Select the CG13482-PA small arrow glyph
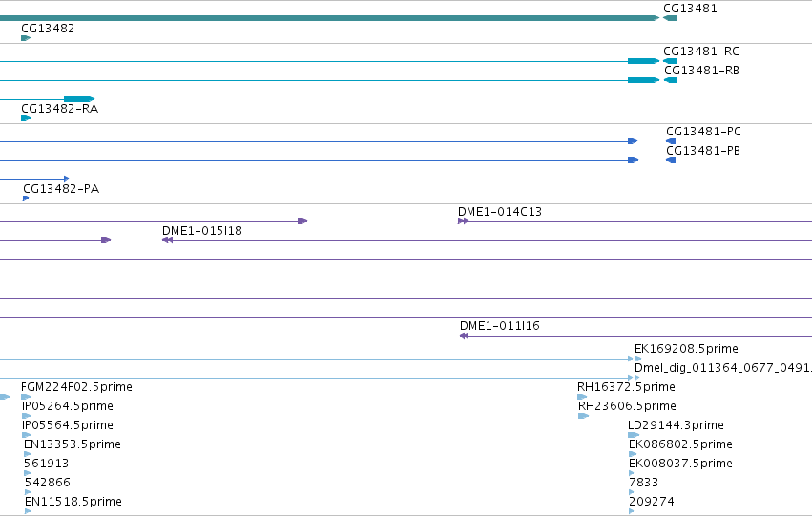This screenshot has width=812, height=516. [26, 198]
